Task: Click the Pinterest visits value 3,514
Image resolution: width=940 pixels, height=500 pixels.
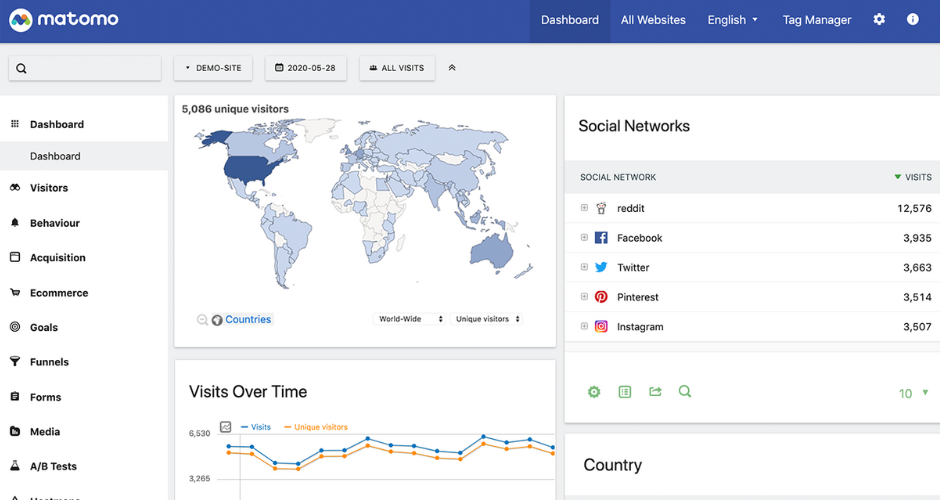Action: click(917, 297)
